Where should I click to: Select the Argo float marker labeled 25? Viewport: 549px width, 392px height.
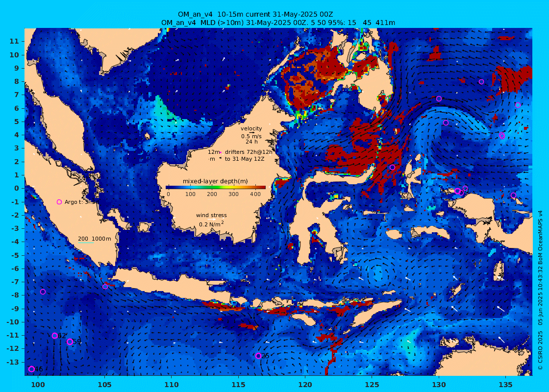tap(258, 356)
